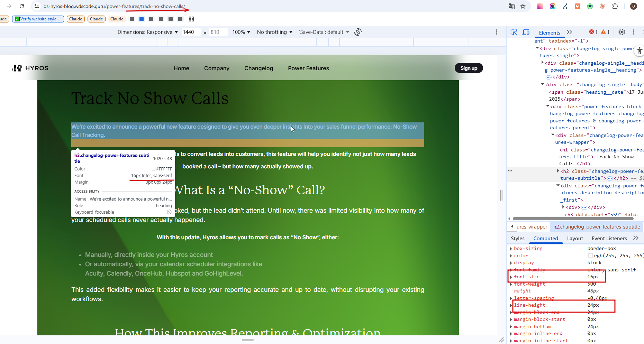Open the Claude starburst extension icon
The image size is (644, 344).
tap(602, 6)
